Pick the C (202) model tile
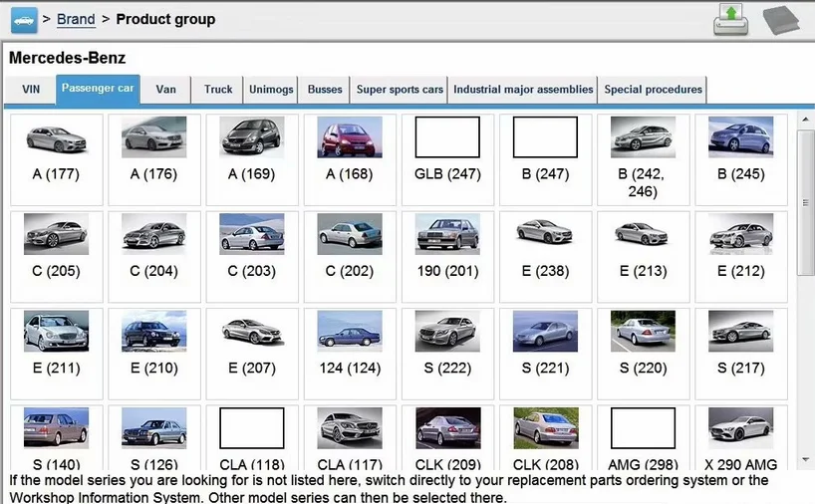815x504 pixels. pos(350,257)
